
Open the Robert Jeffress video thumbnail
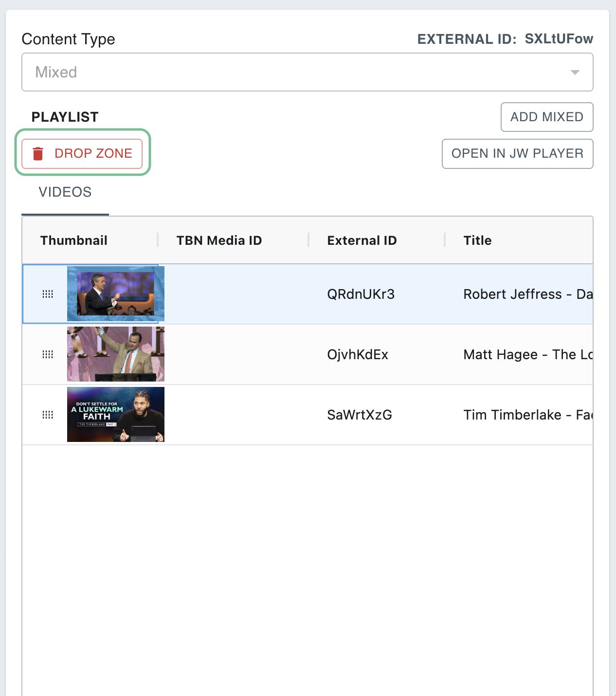116,294
